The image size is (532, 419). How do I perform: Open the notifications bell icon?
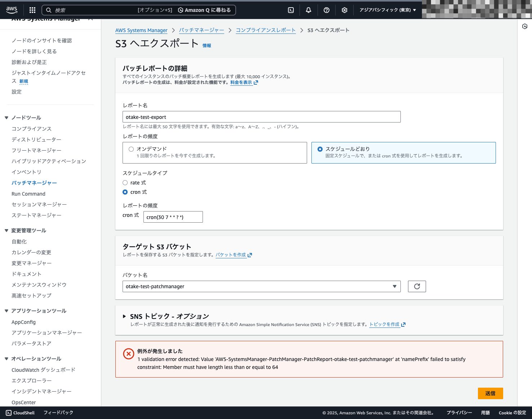(x=309, y=10)
